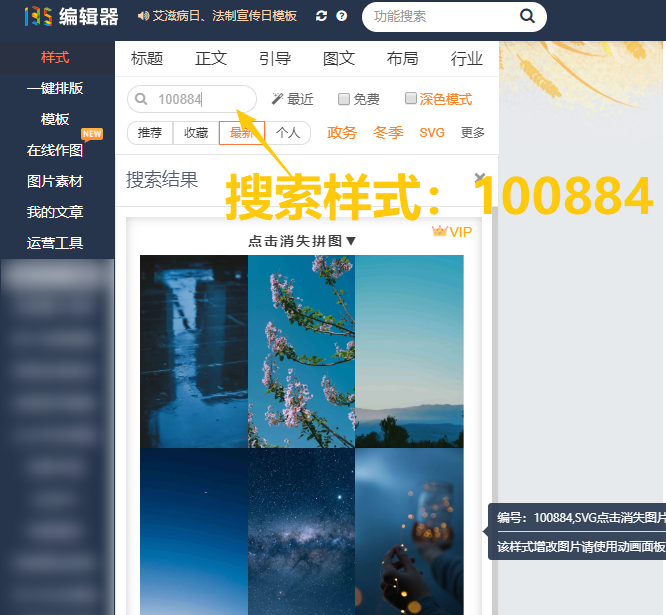Viewport: 666px width, 615px height.
Task: Click the magnifier in 功能搜索 box
Action: click(x=527, y=16)
